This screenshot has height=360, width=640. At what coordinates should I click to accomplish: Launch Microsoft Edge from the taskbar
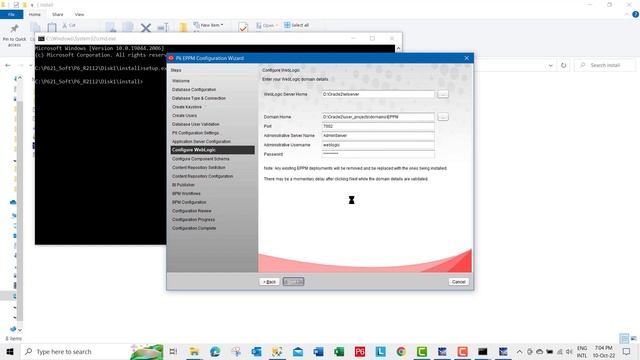click(215, 351)
